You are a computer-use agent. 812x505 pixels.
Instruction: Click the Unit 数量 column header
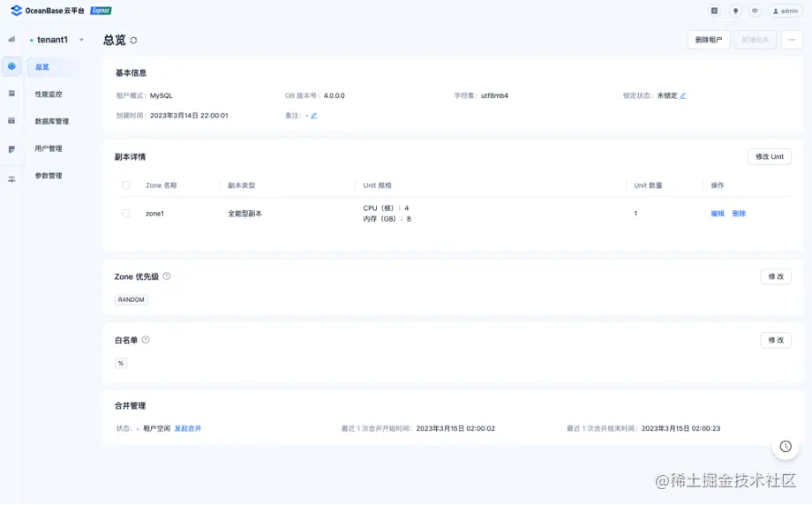click(648, 185)
